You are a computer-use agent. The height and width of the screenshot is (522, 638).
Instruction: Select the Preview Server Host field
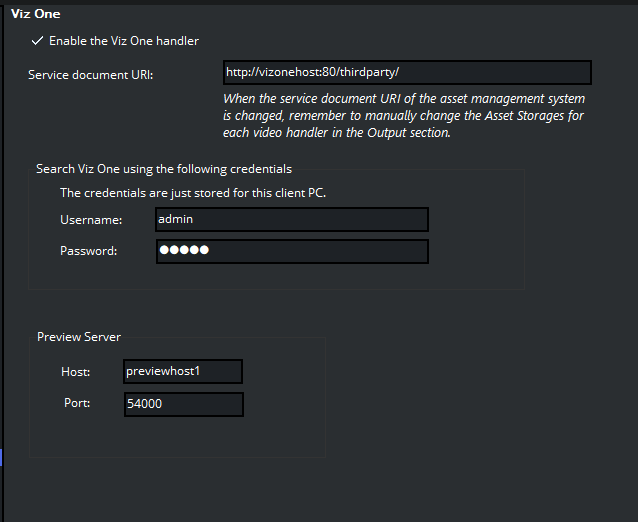[183, 372]
